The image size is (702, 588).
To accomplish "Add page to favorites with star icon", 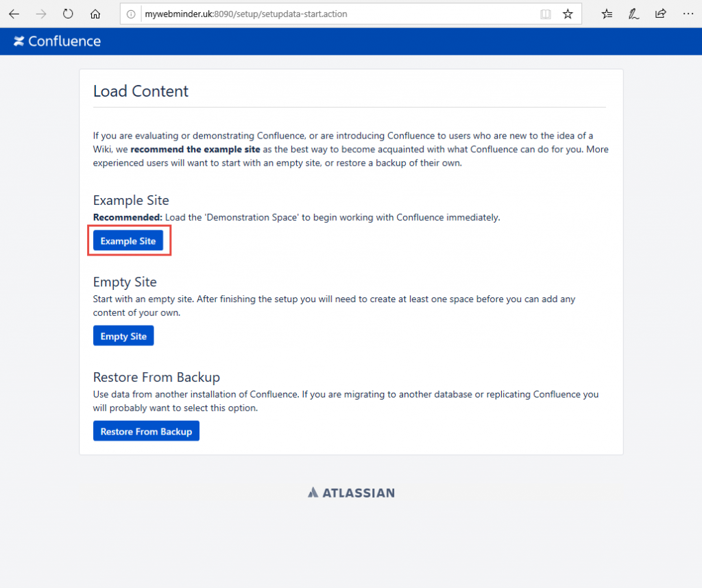I will [x=568, y=14].
